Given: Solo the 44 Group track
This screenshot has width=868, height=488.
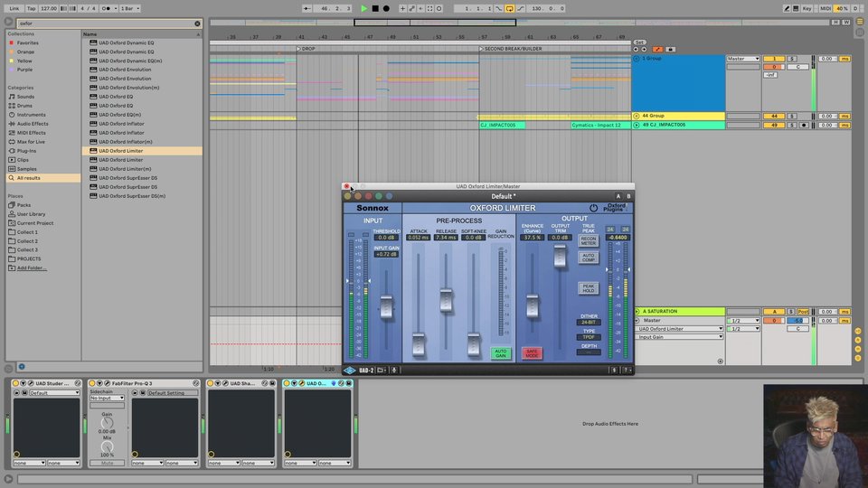Looking at the screenshot, I should tap(792, 117).
